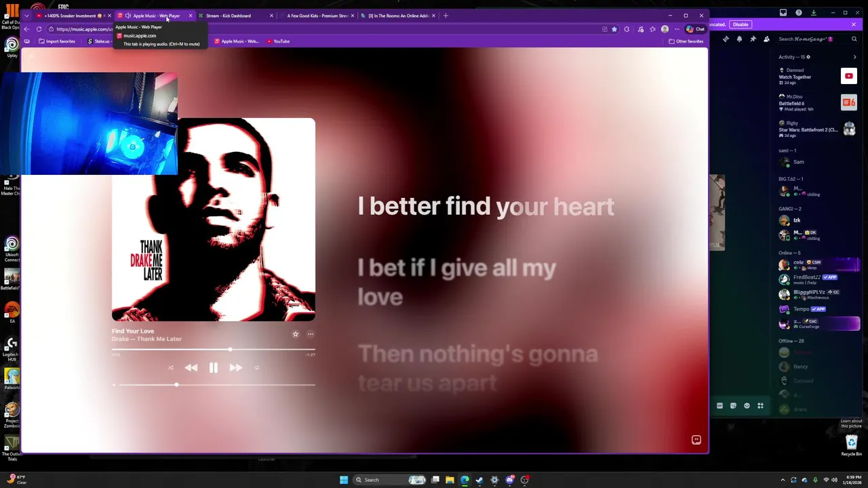Viewport: 868px width, 488px height.
Task: Go back in the browser
Action: point(26,29)
